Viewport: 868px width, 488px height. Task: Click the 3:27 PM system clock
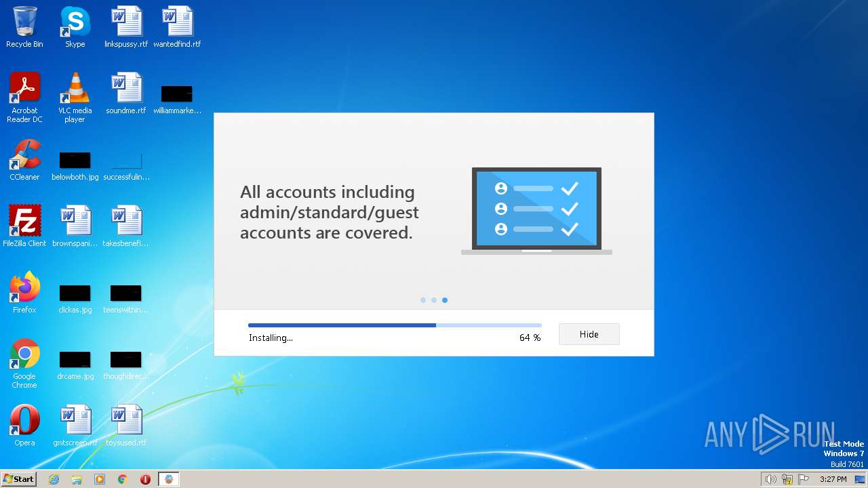point(833,479)
